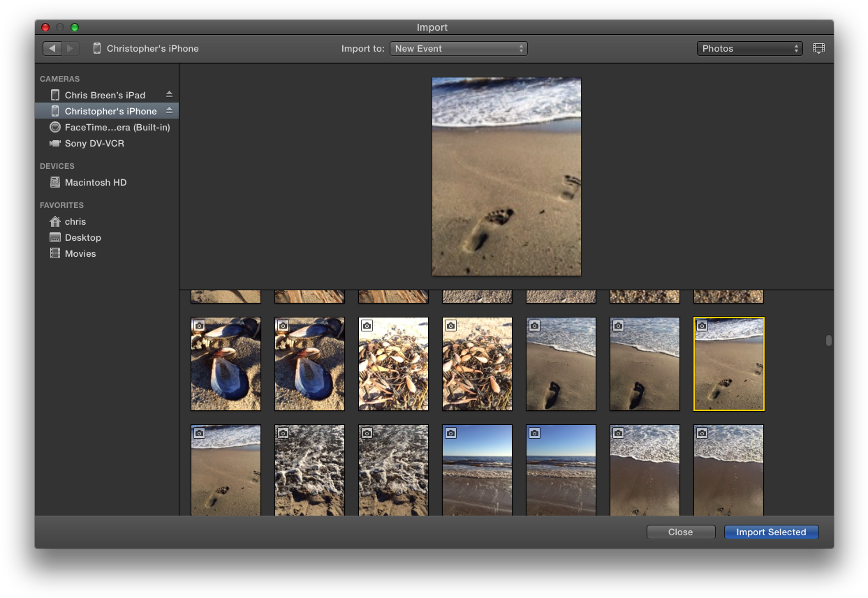Image resolution: width=868 pixels, height=598 pixels.
Task: Select Sony DV-VCR camera
Action: pyautogui.click(x=107, y=143)
